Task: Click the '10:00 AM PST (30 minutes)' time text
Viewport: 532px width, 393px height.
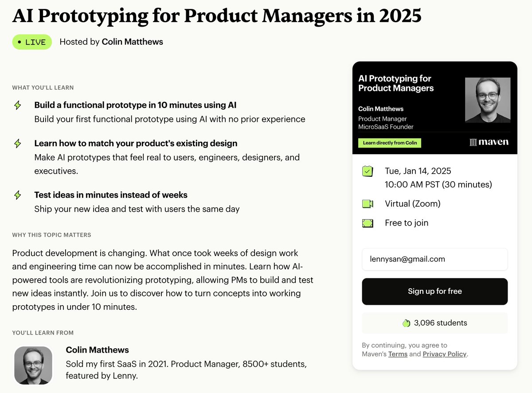Action: point(438,185)
